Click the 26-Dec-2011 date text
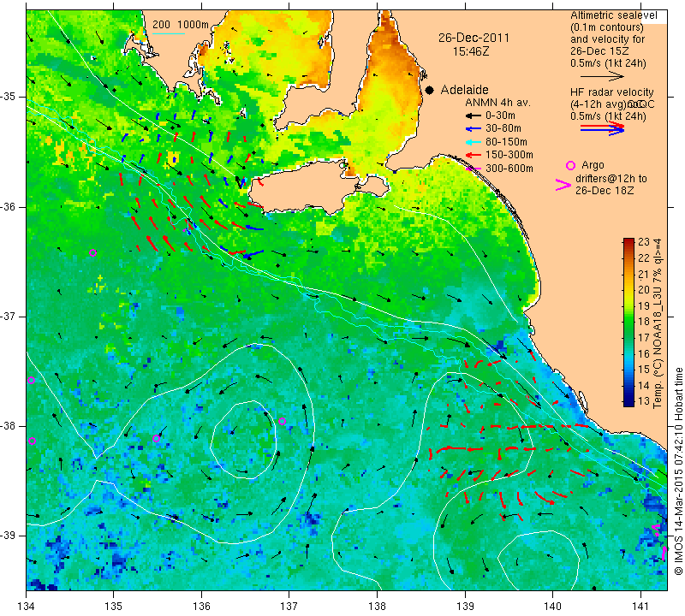This screenshot has height=616, width=685. click(474, 38)
